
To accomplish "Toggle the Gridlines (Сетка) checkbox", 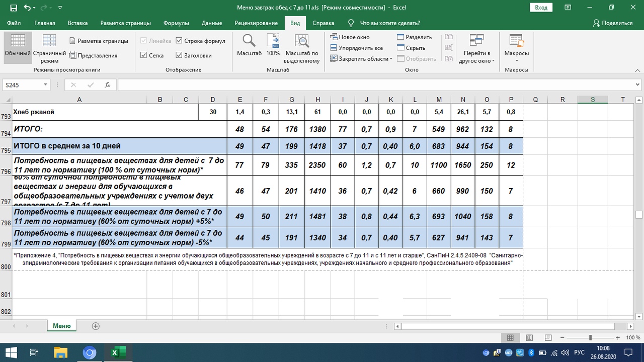I will coord(144,55).
